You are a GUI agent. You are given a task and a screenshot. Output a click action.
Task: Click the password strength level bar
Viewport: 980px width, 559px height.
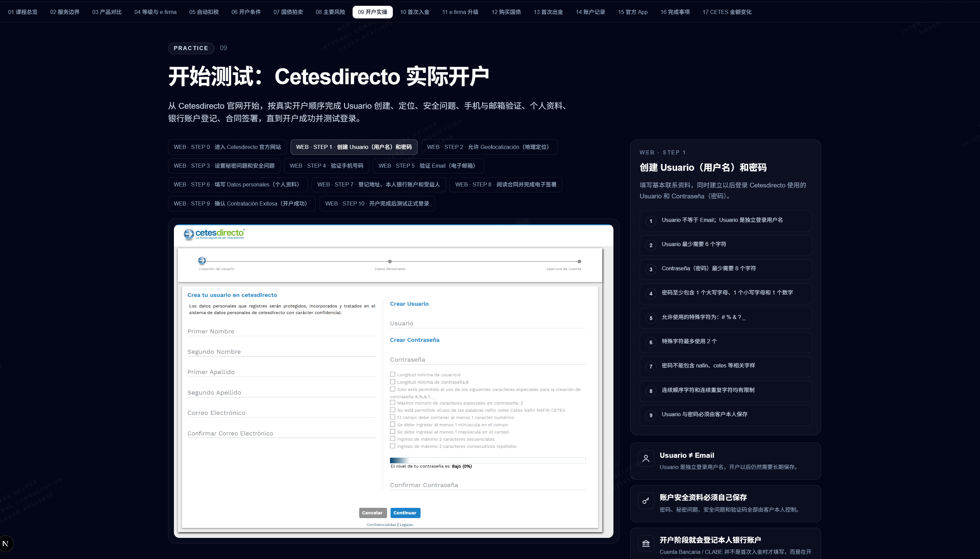coord(488,460)
